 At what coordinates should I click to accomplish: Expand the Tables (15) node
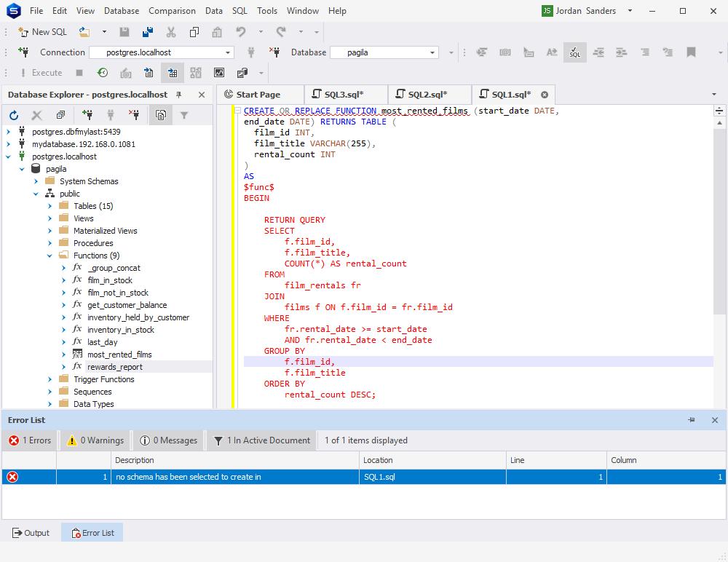(x=48, y=205)
